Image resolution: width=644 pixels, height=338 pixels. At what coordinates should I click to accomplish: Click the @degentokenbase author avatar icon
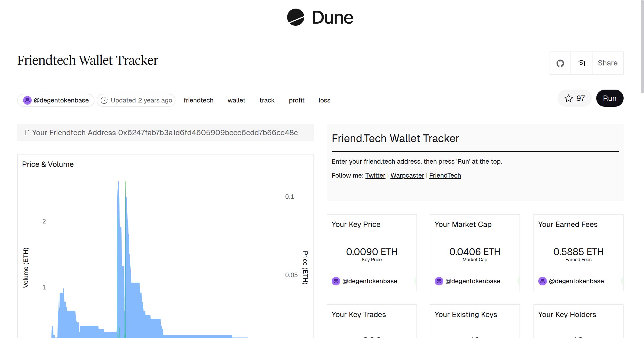27,100
